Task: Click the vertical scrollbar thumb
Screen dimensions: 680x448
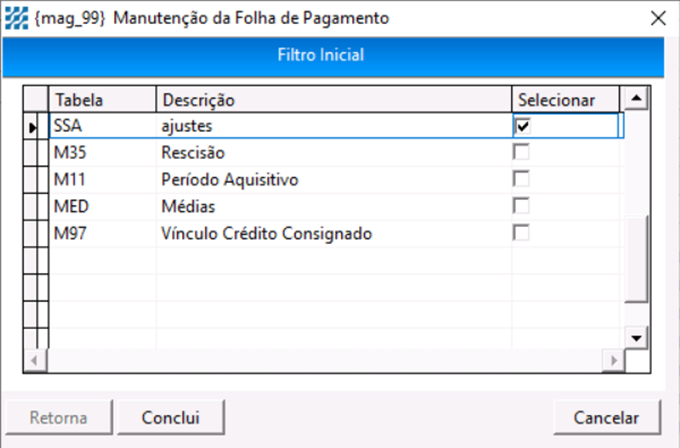Action: point(636,258)
